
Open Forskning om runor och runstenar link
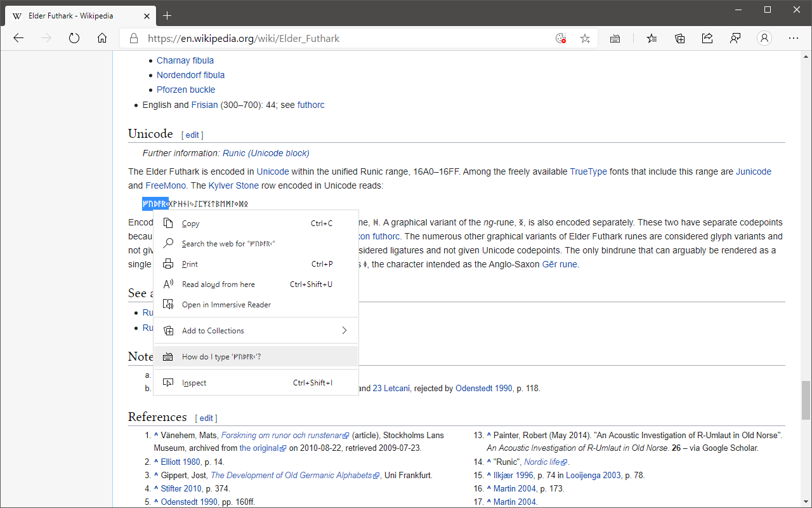click(285, 436)
